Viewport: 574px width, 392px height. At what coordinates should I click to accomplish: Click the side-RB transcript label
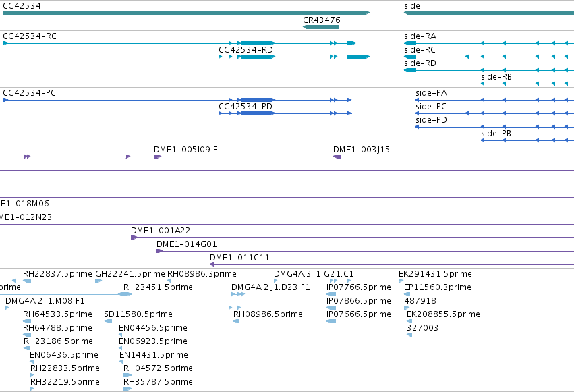(496, 77)
